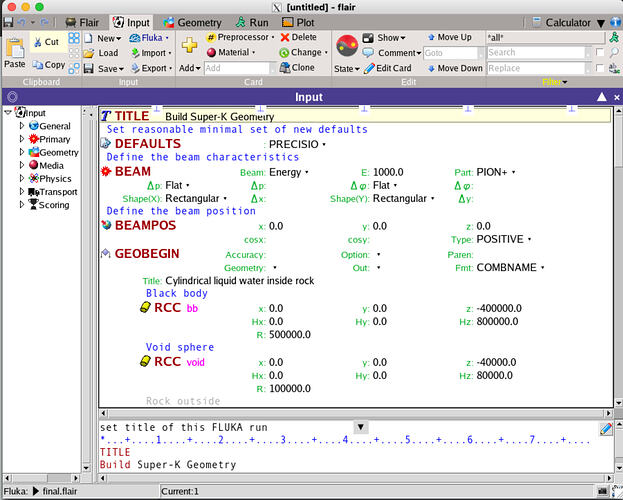Click the red Delete X icon
Screen dimensions: 623x500
click(x=285, y=37)
